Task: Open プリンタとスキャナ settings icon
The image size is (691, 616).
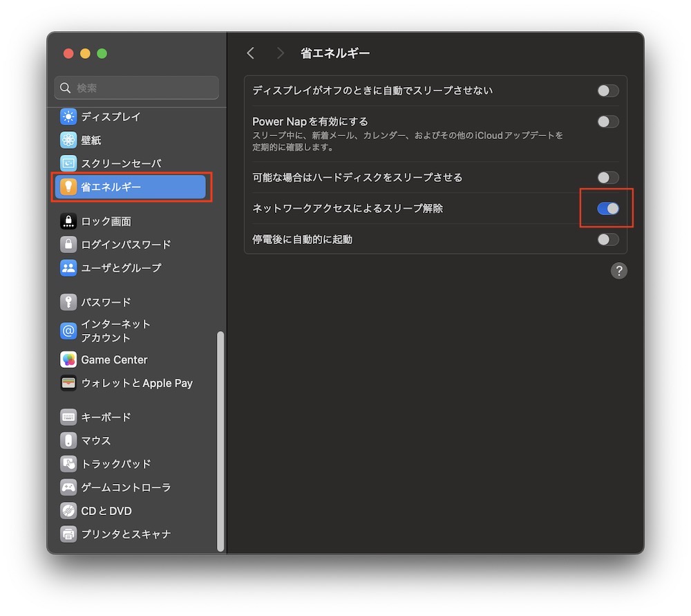Action: coord(68,534)
